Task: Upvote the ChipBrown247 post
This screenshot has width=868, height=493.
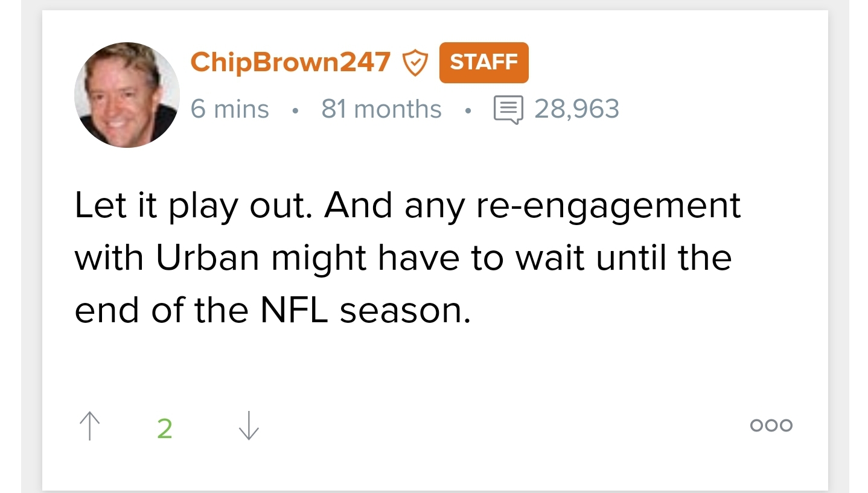Action: coord(90,426)
